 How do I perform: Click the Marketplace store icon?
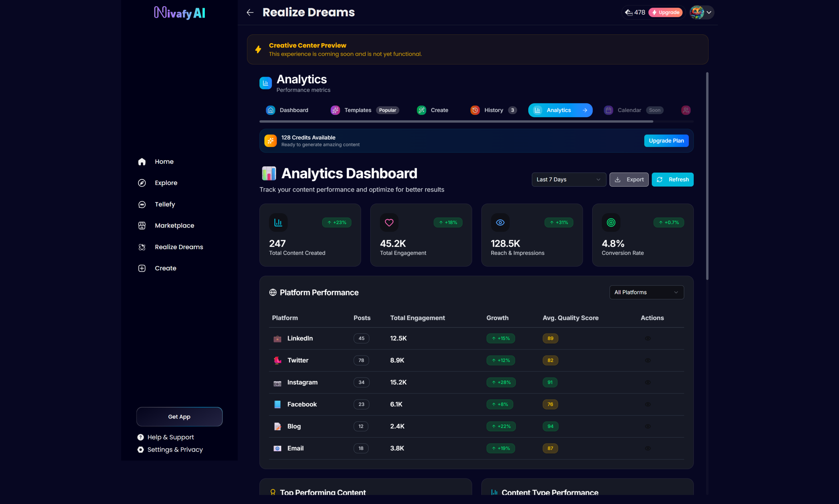[x=142, y=226]
